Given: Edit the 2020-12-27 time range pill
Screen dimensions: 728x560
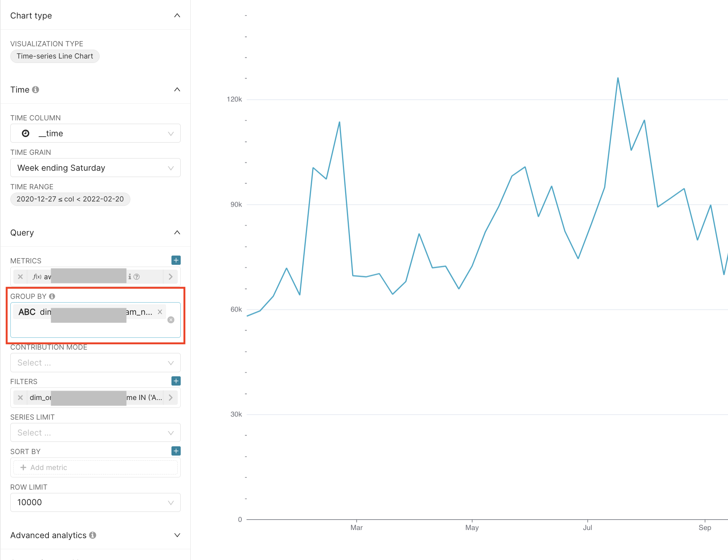Looking at the screenshot, I should [x=70, y=199].
